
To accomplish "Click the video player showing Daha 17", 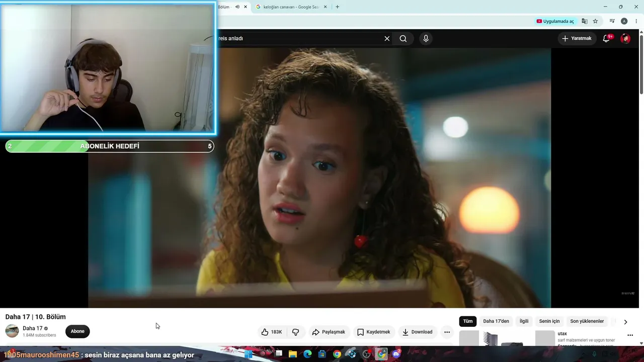I will 319,177.
